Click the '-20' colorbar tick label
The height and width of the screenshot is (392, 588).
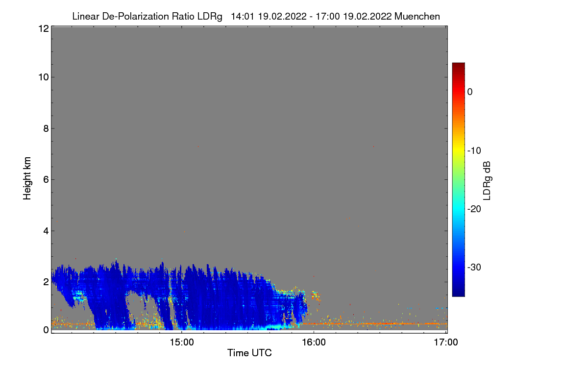point(474,209)
